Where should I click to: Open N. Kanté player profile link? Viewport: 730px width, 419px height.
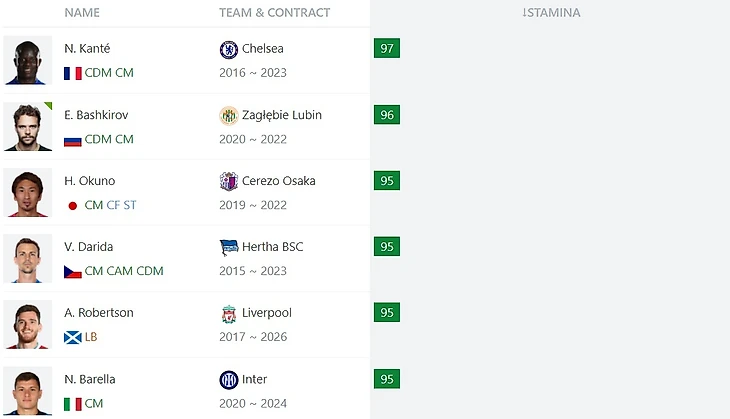click(x=87, y=48)
